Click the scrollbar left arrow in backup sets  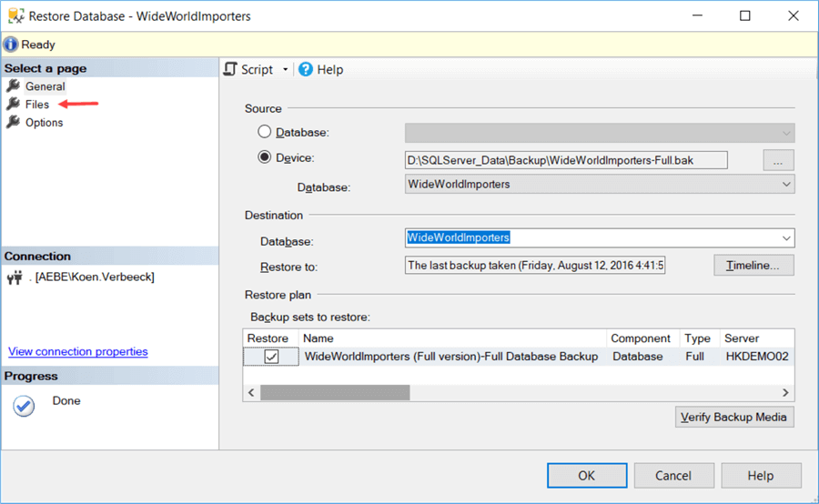[x=251, y=393]
